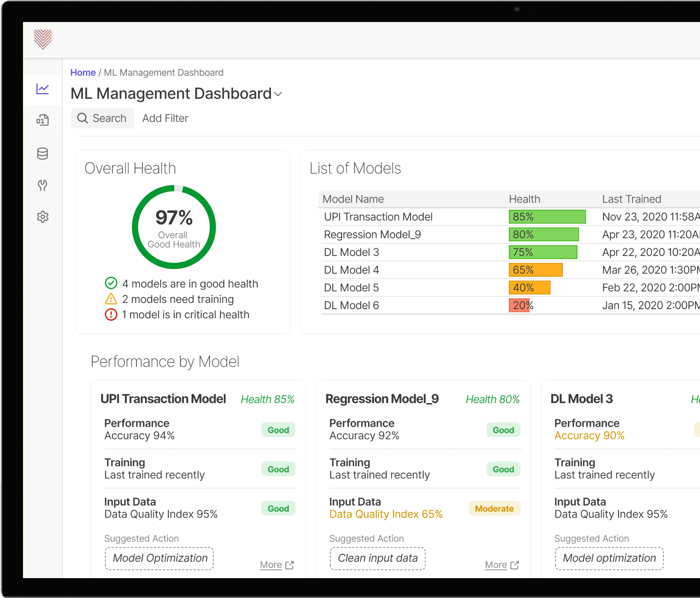
Task: Sort by Health column header
Action: (x=524, y=199)
